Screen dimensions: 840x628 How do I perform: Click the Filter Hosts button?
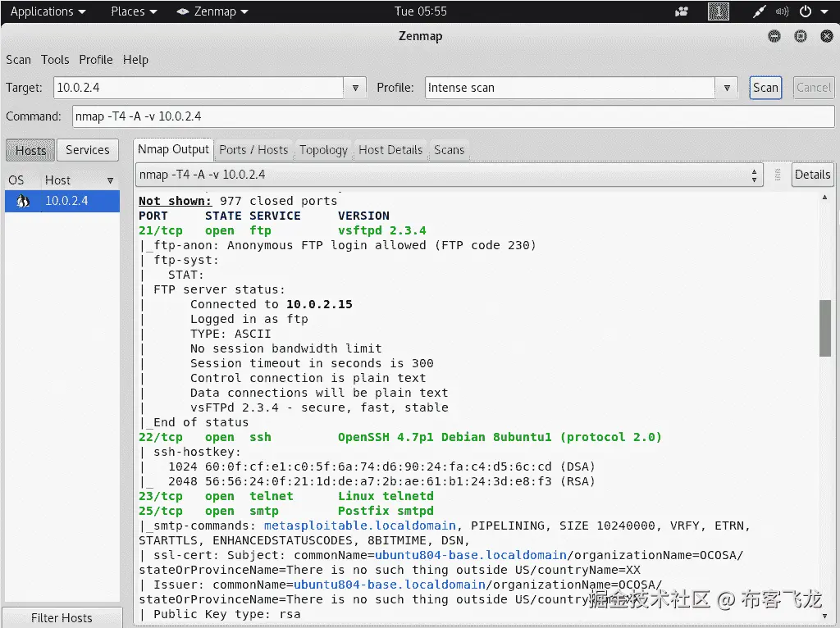62,618
